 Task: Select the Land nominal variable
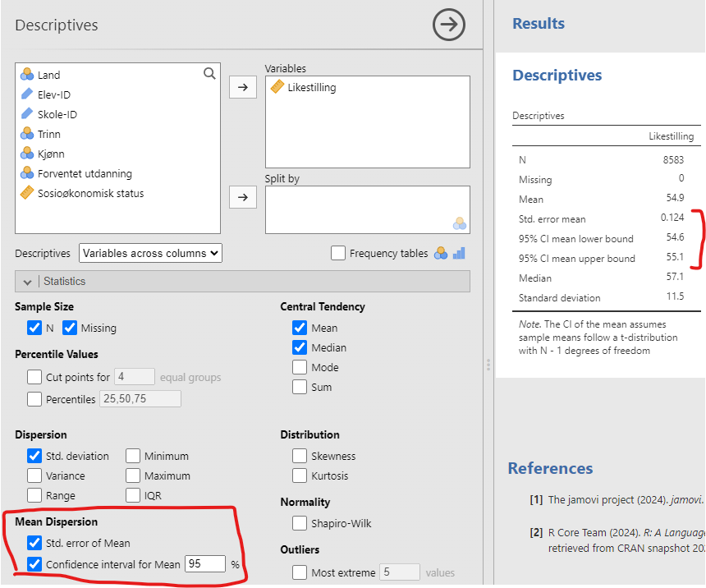(x=48, y=75)
